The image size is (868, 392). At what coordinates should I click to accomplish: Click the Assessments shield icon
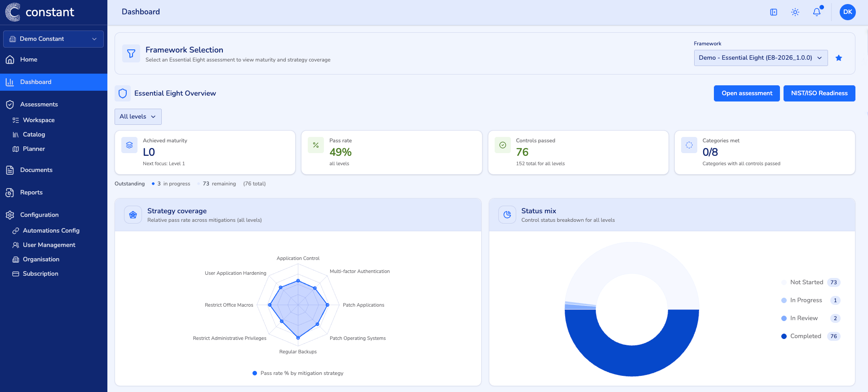[x=10, y=105]
